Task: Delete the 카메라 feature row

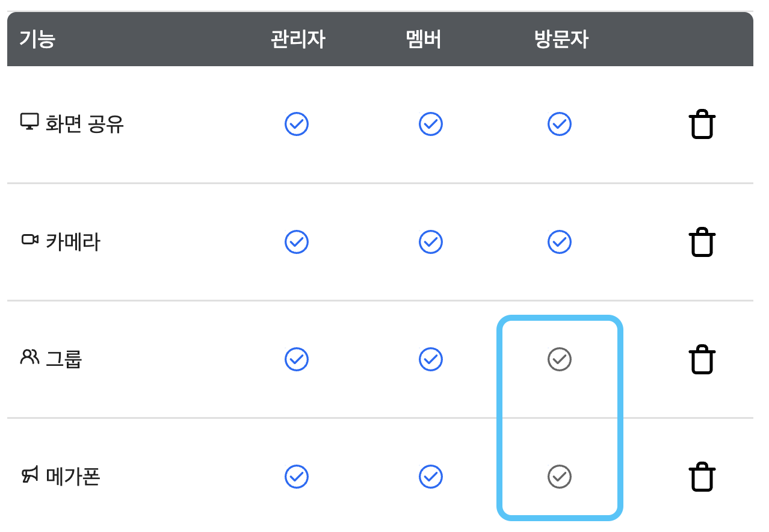Action: click(x=702, y=241)
